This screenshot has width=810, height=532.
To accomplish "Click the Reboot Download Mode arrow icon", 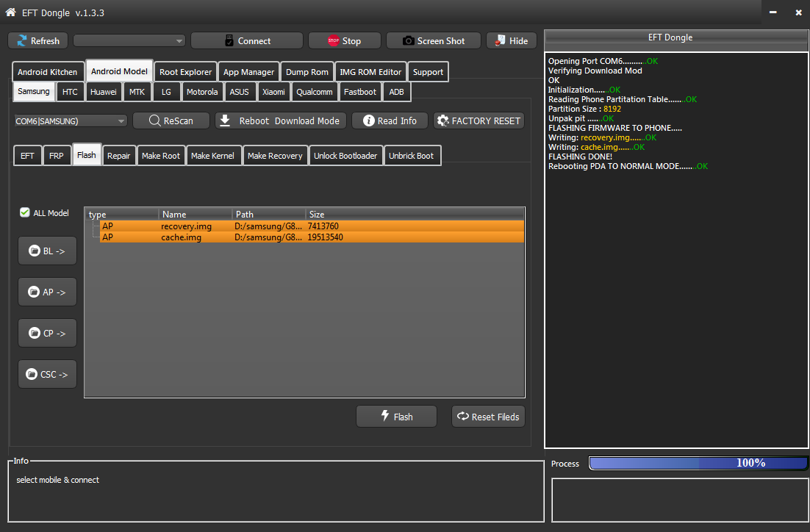I will click(x=225, y=121).
